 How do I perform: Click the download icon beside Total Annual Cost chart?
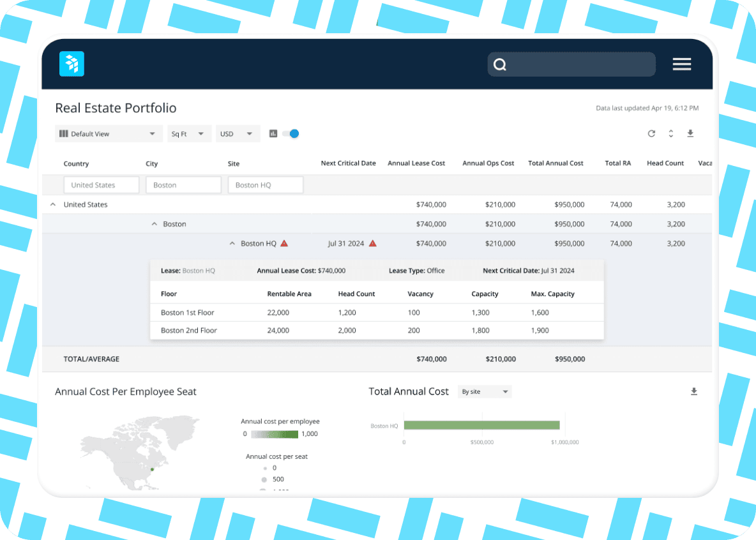(x=694, y=391)
